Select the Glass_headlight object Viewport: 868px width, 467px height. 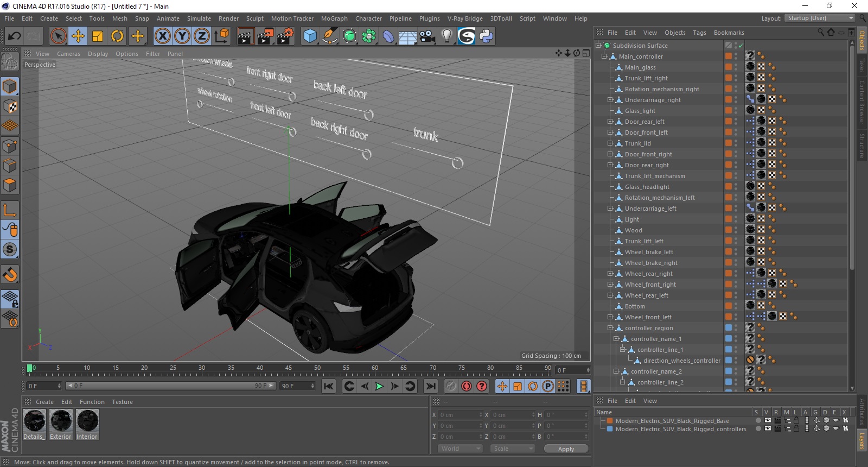(x=647, y=187)
